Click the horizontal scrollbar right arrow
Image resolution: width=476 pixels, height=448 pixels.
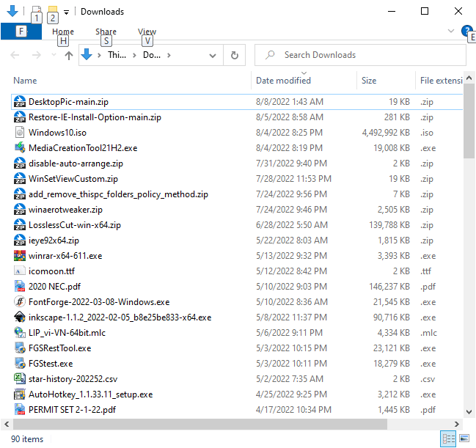(x=457, y=424)
